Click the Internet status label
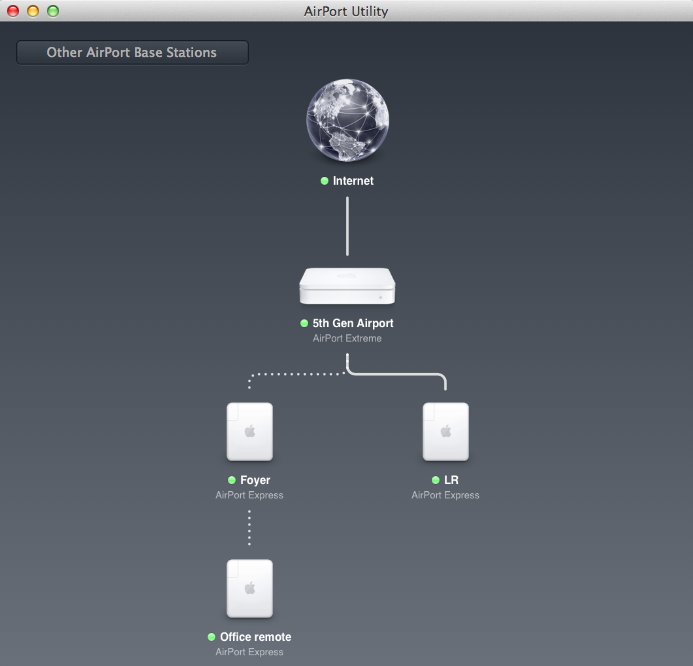 [353, 181]
